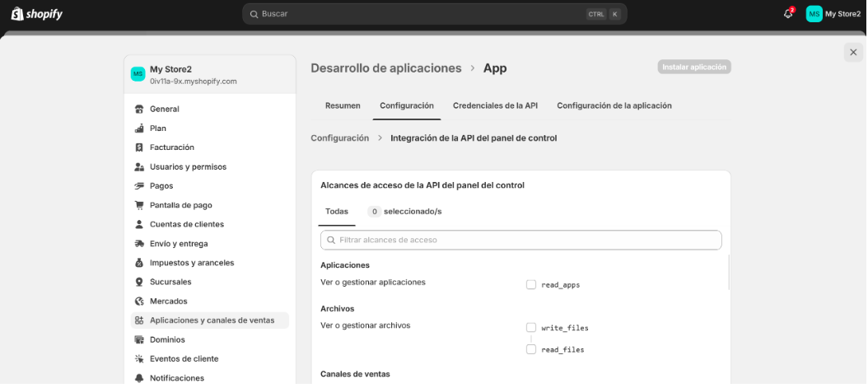
Task: Expand the My Store2 store selector in sidebar
Action: tap(209, 75)
